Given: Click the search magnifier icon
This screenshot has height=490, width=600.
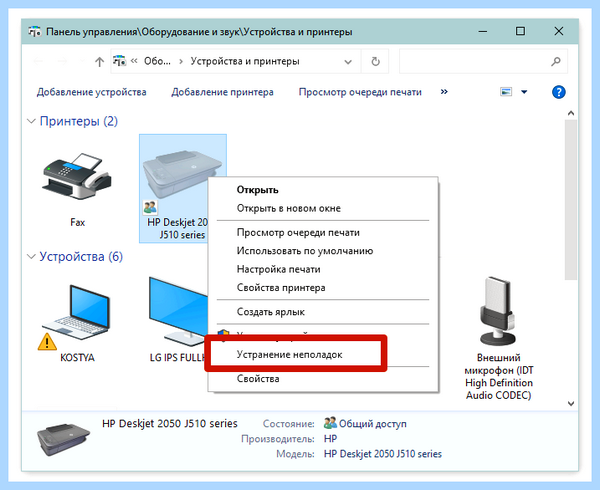Looking at the screenshot, I should tap(556, 61).
